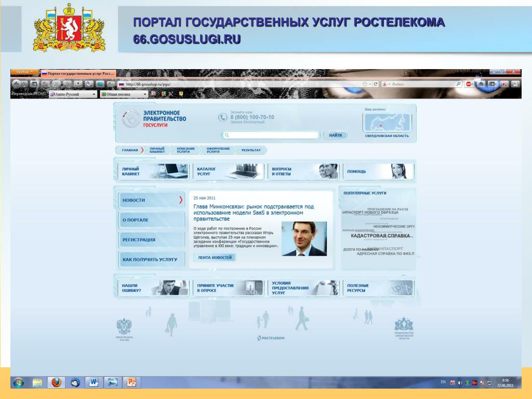Click the Firefox icon in the taskbar
Viewport: 532px width, 399px height.
[56, 383]
